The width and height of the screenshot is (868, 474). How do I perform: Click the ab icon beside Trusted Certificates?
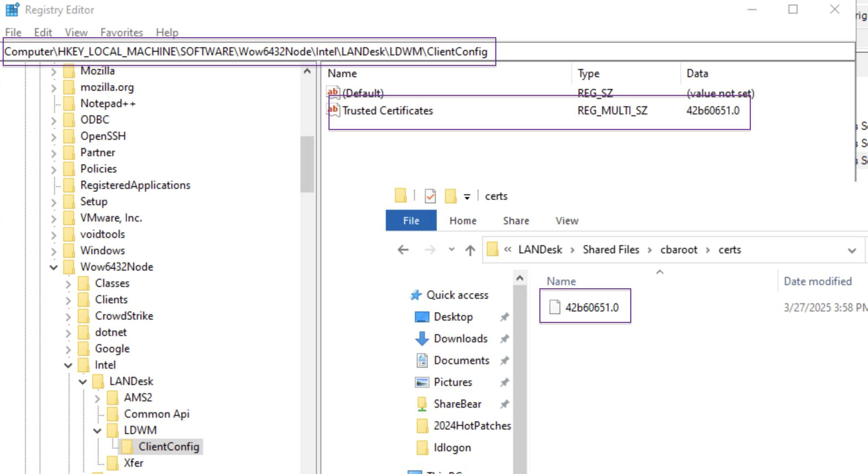click(333, 109)
